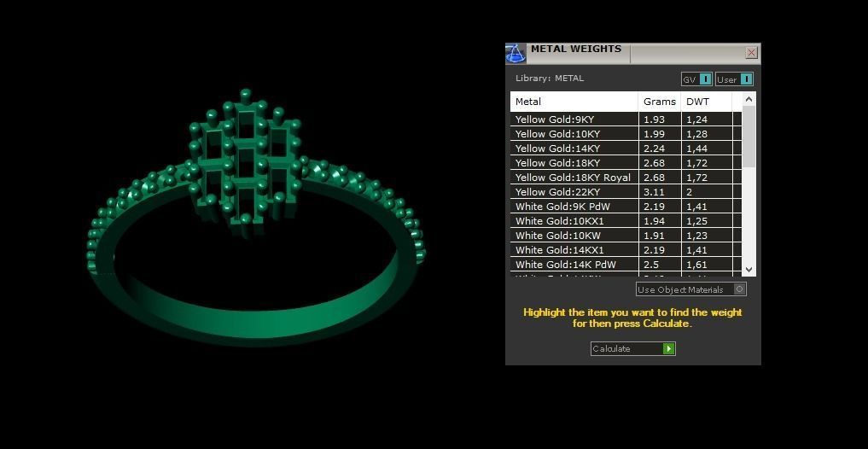Click the Grams column header
The height and width of the screenshot is (449, 868).
pos(660,102)
